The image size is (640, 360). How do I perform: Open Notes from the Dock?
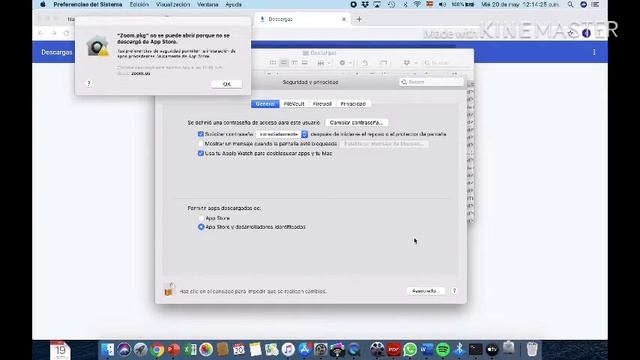[x=255, y=350]
